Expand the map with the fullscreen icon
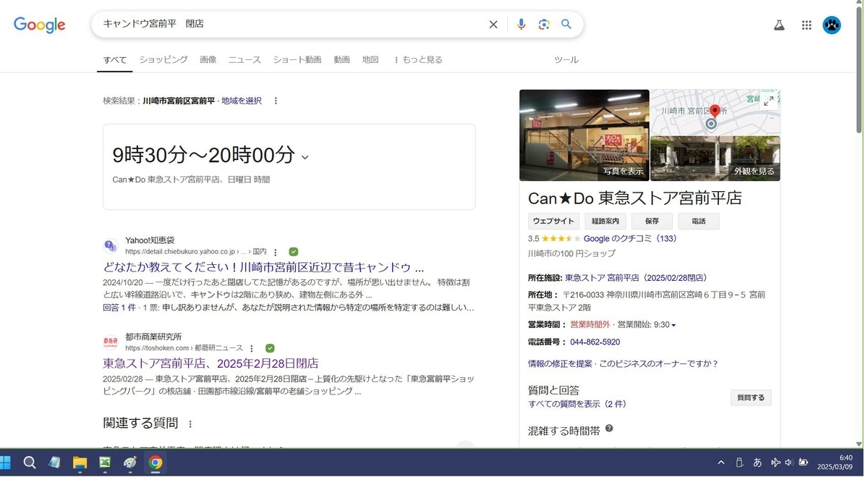The image size is (868, 477). pyautogui.click(x=768, y=101)
